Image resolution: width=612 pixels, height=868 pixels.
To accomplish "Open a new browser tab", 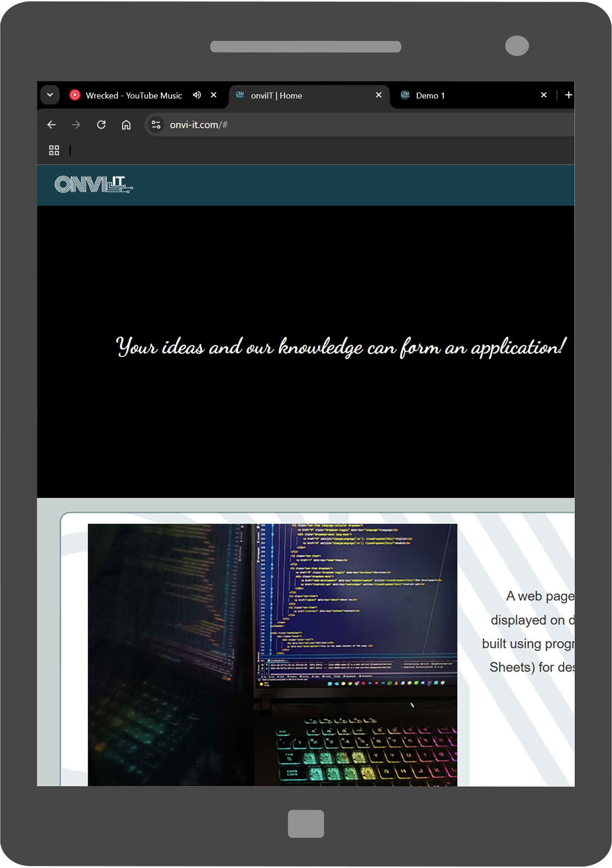I will [568, 95].
